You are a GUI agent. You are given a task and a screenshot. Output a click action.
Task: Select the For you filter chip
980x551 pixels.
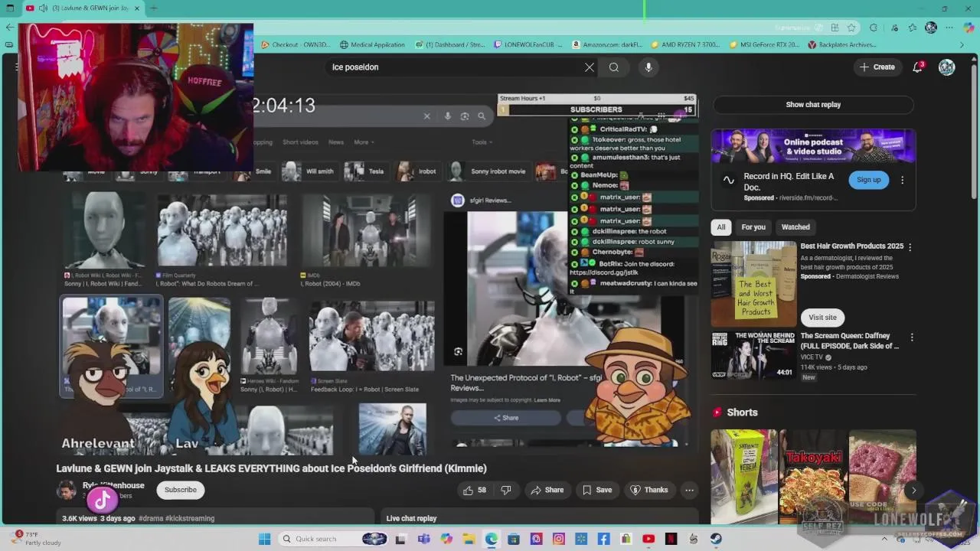click(753, 227)
